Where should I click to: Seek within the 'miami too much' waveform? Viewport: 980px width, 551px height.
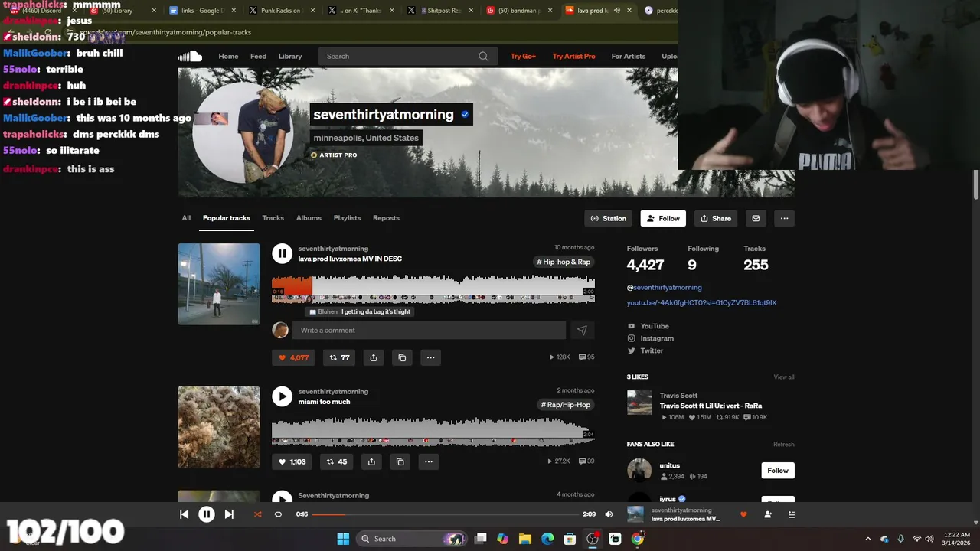pyautogui.click(x=433, y=431)
